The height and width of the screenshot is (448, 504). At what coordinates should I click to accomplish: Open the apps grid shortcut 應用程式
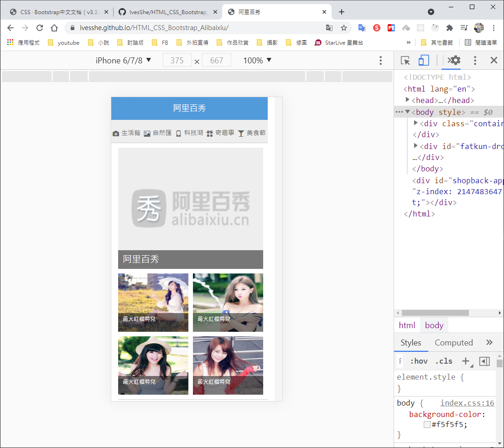[23, 43]
